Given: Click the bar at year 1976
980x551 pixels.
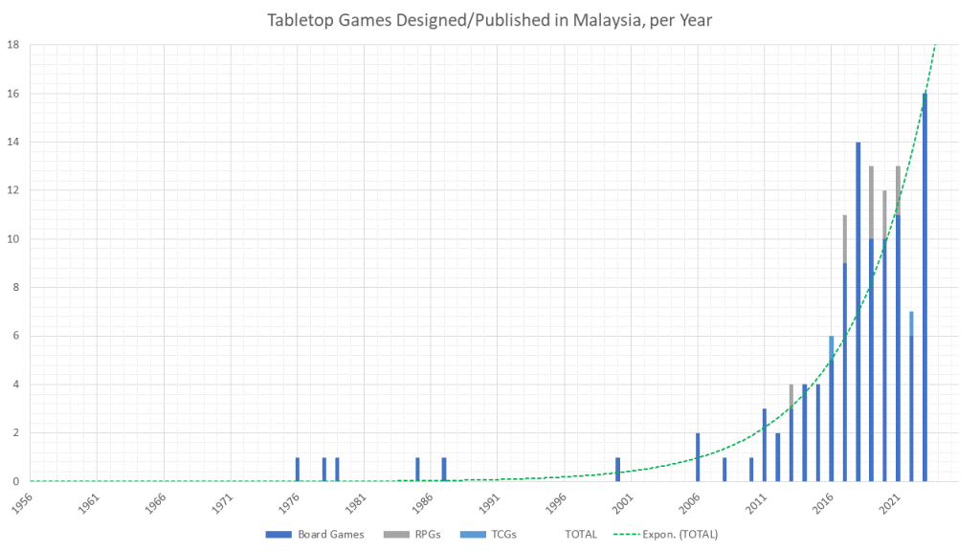Looking at the screenshot, I should click(298, 470).
